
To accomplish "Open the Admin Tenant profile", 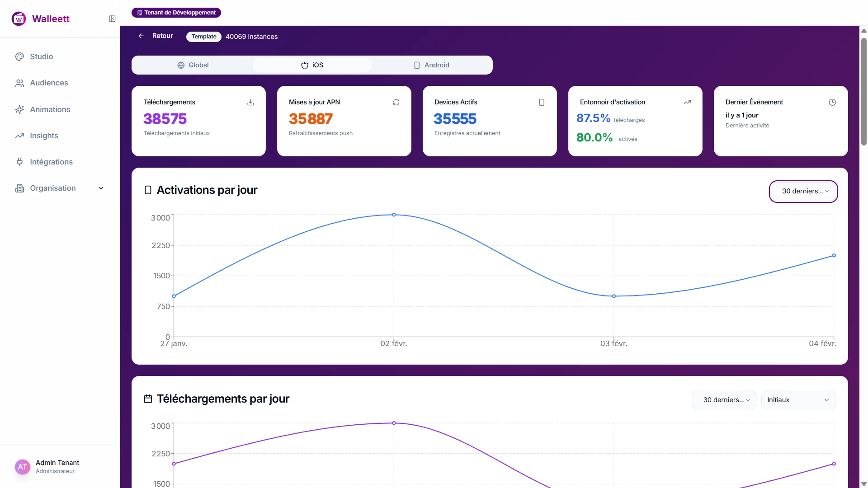I will 60,467.
